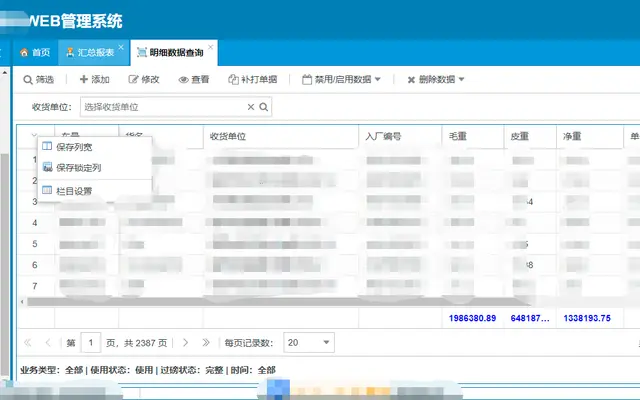Select row number 6
Screen dimensions: 640x400
[35, 265]
